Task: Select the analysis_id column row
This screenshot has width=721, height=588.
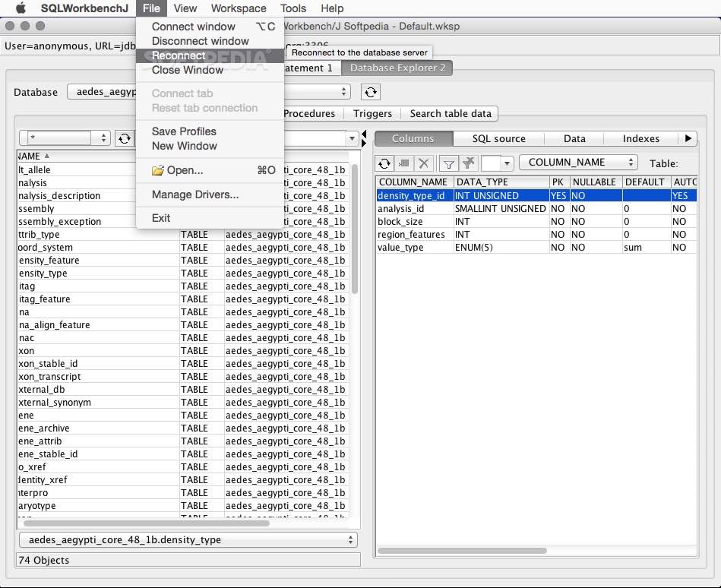Action: coord(536,209)
